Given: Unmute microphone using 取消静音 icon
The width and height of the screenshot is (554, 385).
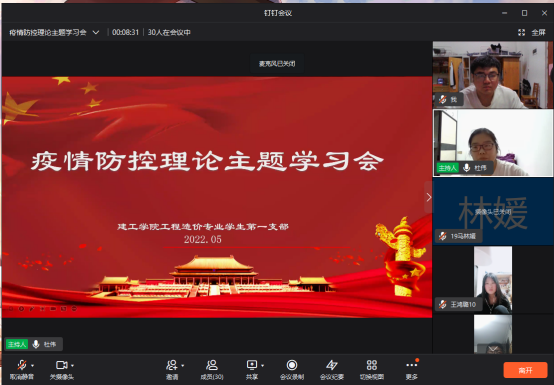Looking at the screenshot, I should pyautogui.click(x=22, y=365).
